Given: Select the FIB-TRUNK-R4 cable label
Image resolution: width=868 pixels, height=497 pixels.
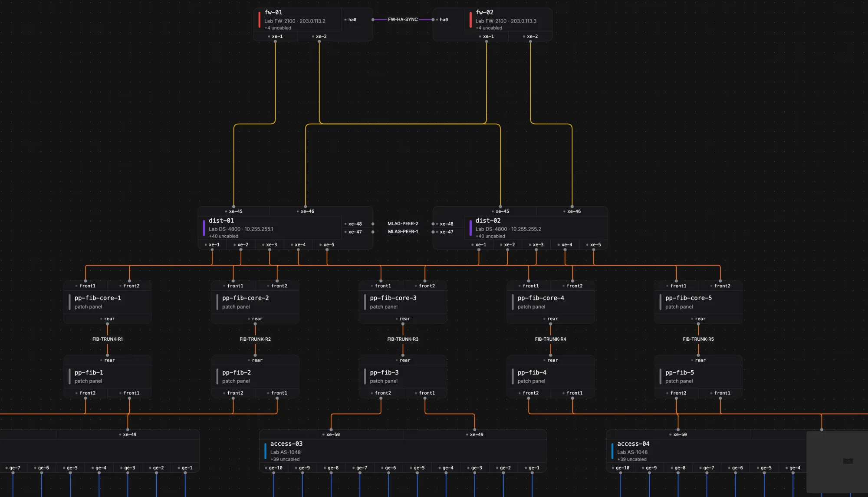Looking at the screenshot, I should [550, 339].
